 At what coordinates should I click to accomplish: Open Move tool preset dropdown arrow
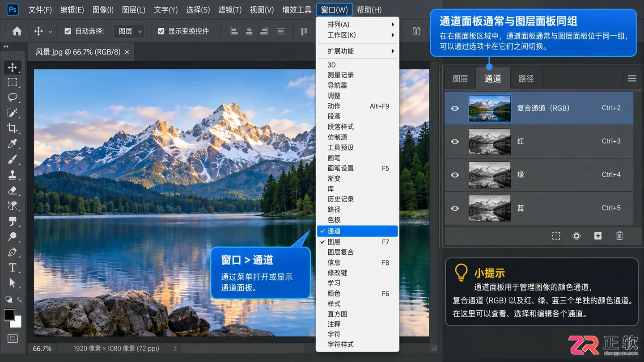51,32
